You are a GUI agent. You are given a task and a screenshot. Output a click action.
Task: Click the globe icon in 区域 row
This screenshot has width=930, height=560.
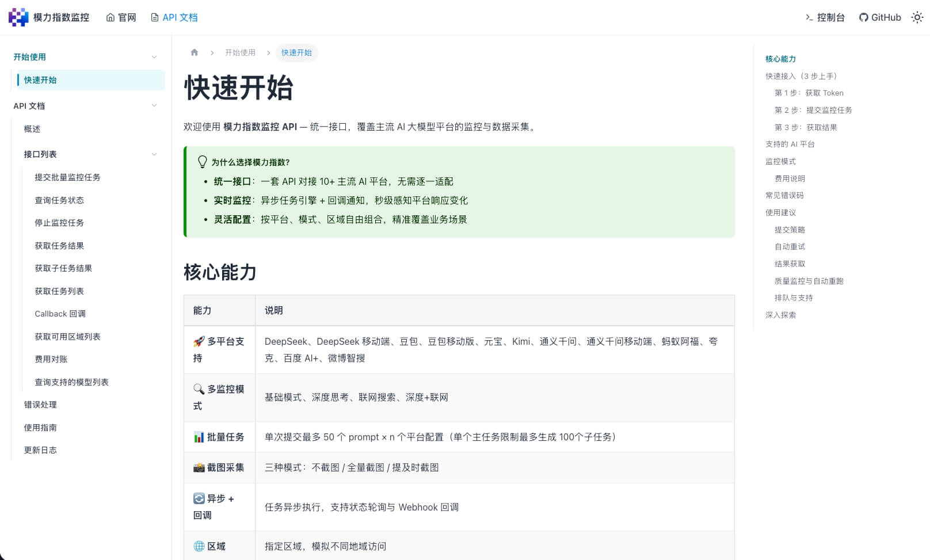tap(199, 546)
